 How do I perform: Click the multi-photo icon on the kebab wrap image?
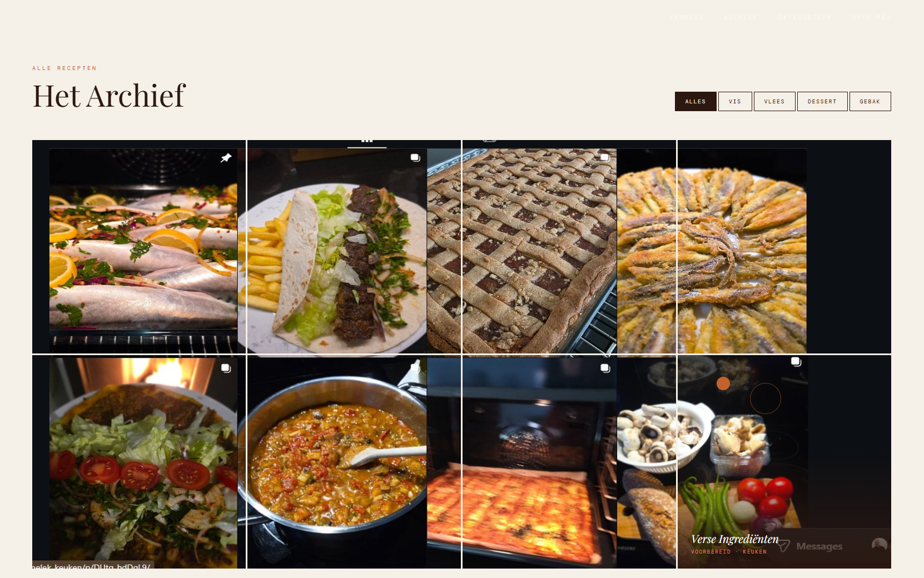click(x=415, y=158)
